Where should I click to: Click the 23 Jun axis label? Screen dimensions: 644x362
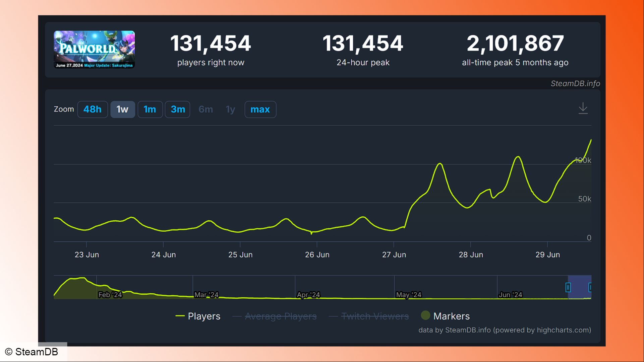tap(87, 255)
